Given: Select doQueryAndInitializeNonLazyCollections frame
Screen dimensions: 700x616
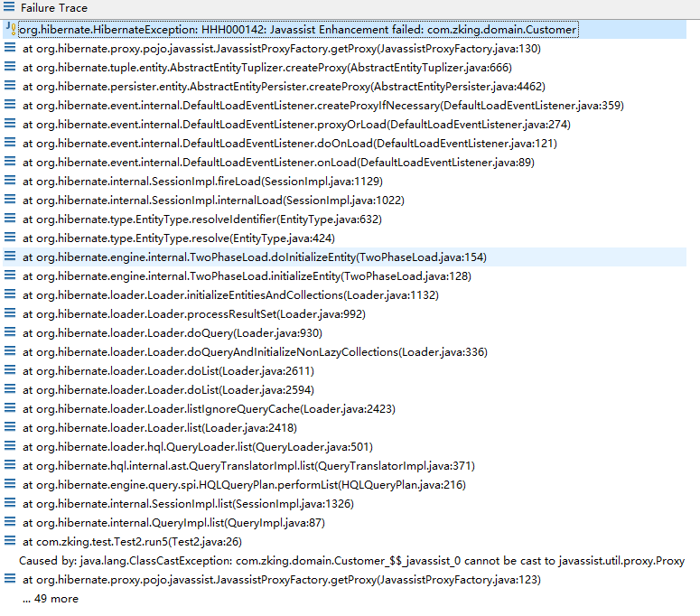Looking at the screenshot, I should coord(255,352).
